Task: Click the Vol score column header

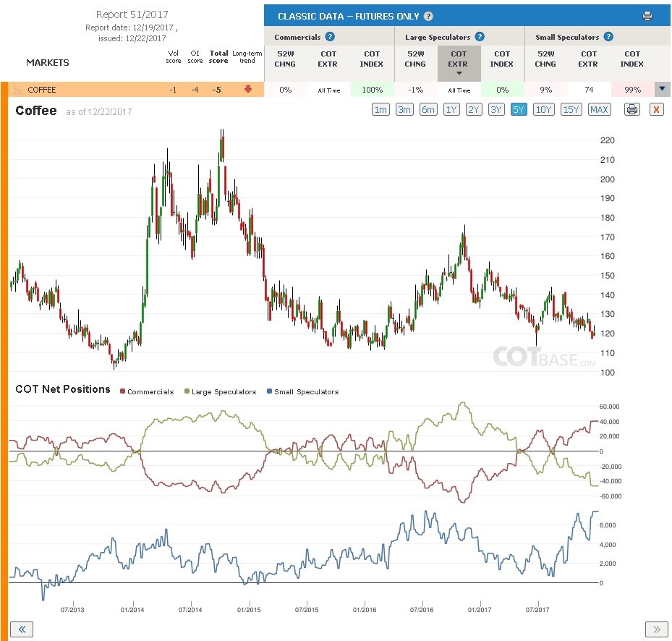Action: coord(173,56)
